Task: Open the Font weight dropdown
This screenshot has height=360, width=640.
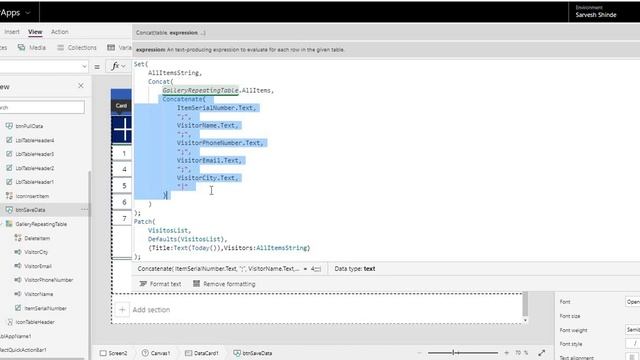Action: tap(633, 329)
